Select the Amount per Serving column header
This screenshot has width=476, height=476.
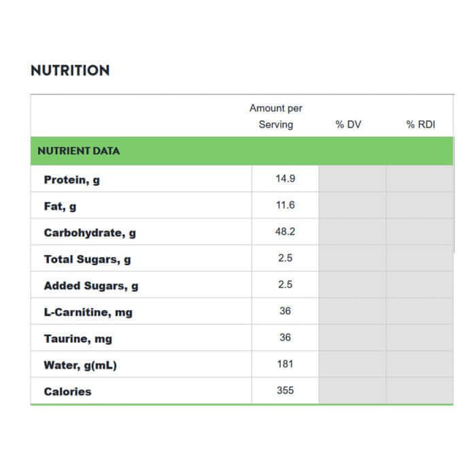275,116
